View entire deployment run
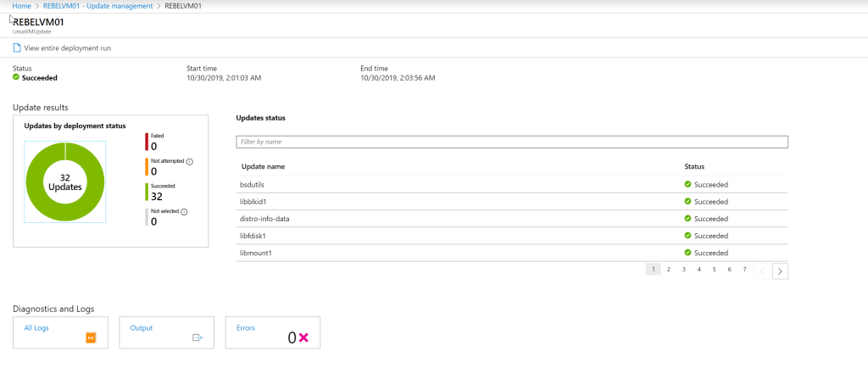This screenshot has width=868, height=379. (x=67, y=48)
